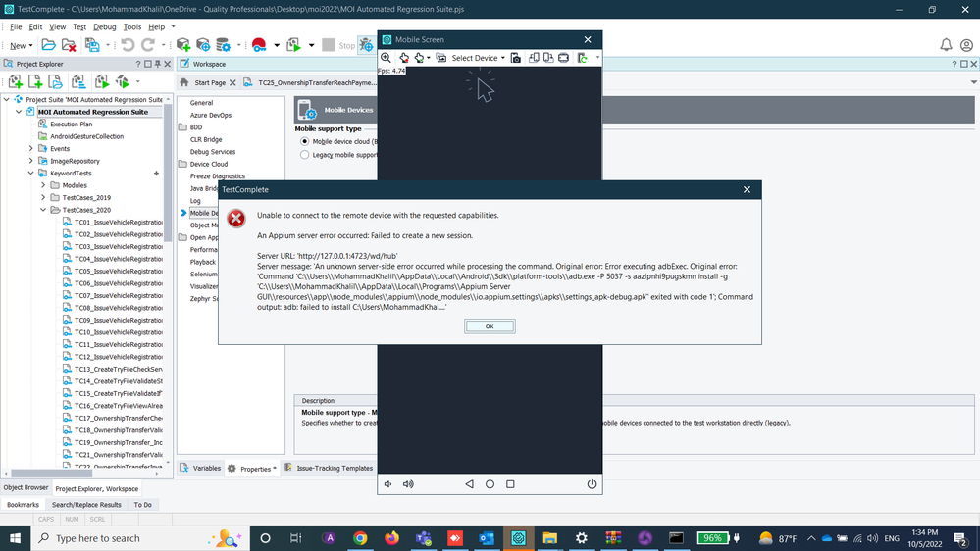Screen dimensions: 980x551
Task: Click the volume down icon on the mobile screen
Action: 388,484
